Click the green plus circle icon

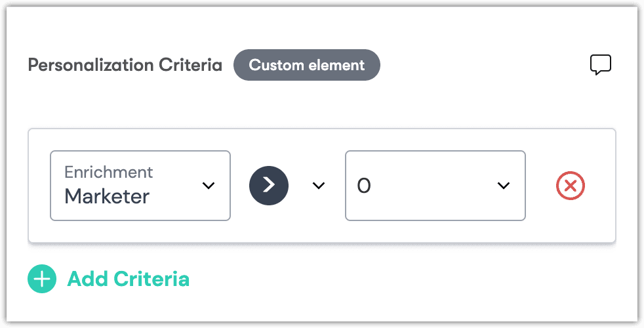tap(42, 279)
